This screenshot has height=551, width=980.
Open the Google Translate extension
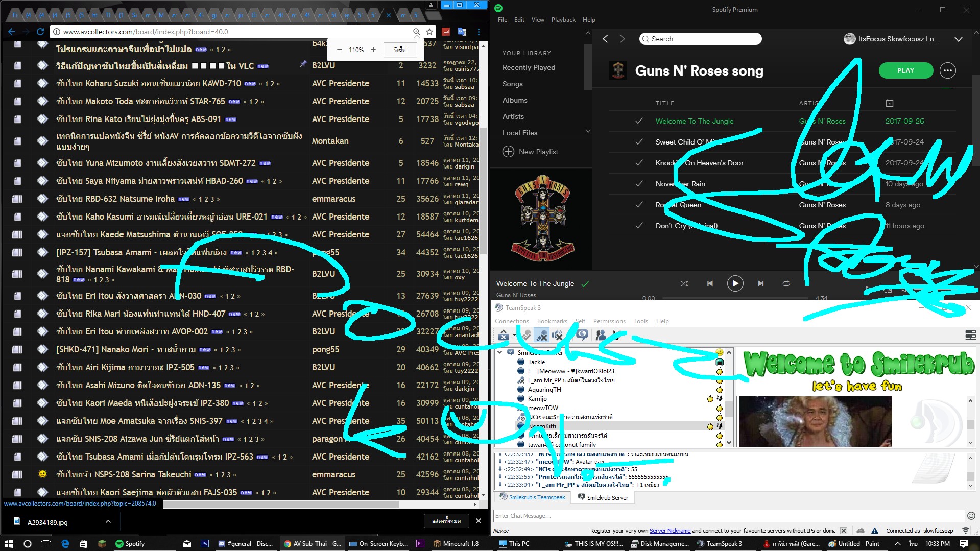click(x=462, y=32)
